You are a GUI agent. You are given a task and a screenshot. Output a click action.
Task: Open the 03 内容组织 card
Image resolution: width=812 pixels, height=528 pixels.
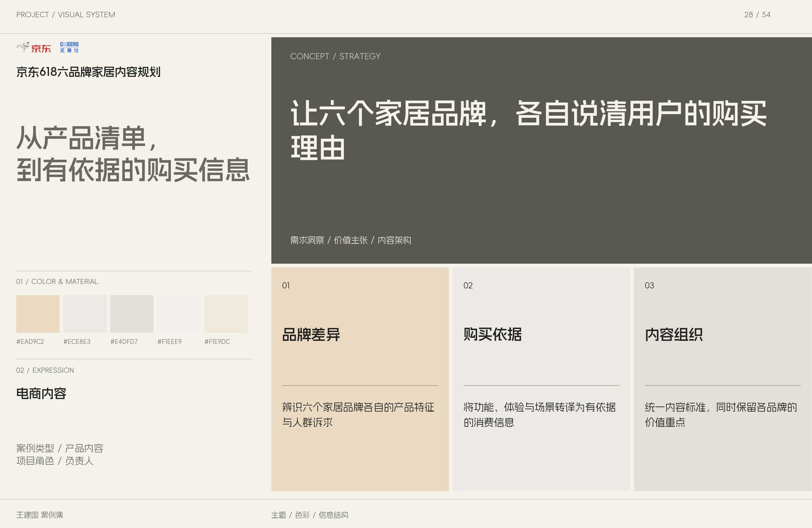[723, 379]
